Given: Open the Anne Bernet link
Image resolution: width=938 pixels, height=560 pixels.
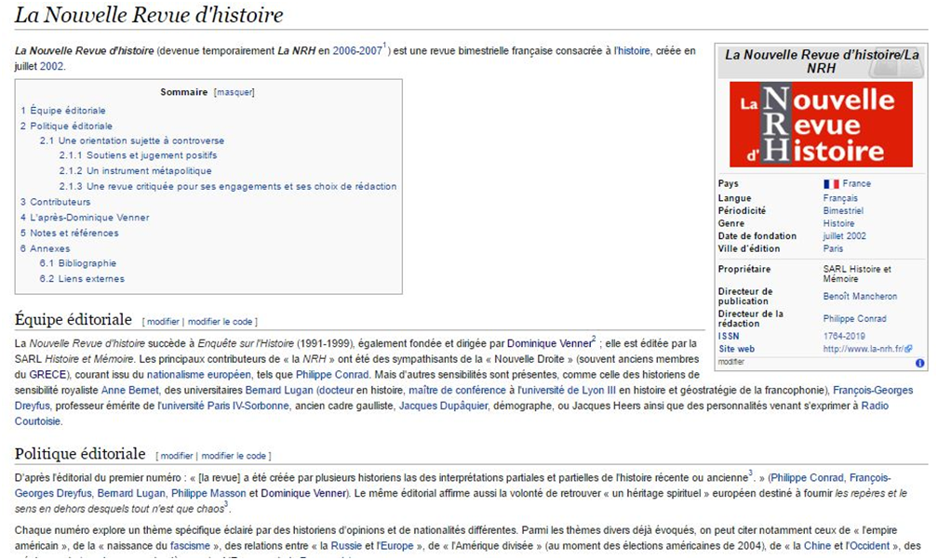Looking at the screenshot, I should [x=130, y=391].
